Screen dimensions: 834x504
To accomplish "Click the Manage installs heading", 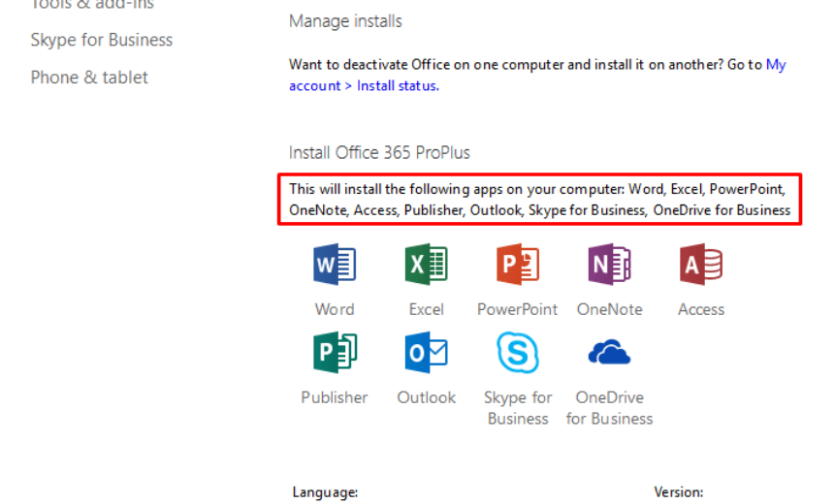I will (x=345, y=21).
